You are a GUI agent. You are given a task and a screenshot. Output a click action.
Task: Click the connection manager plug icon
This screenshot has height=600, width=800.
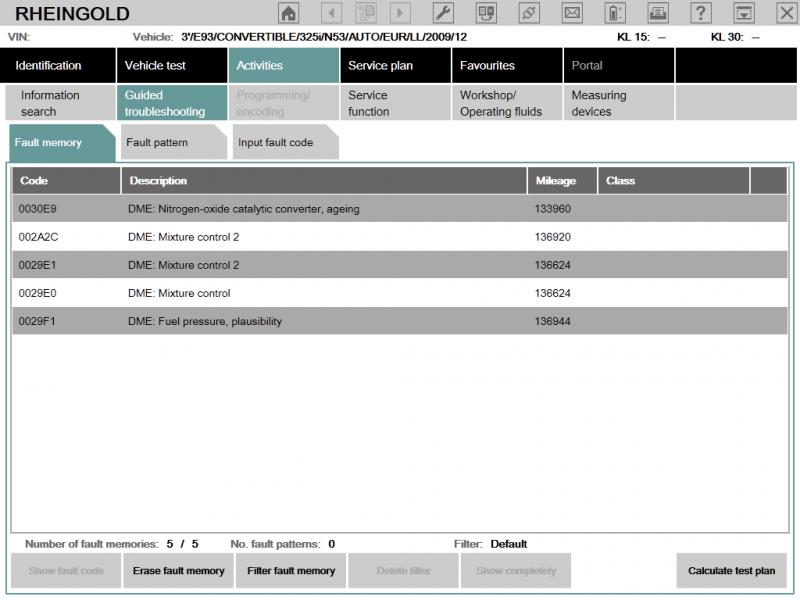click(529, 13)
